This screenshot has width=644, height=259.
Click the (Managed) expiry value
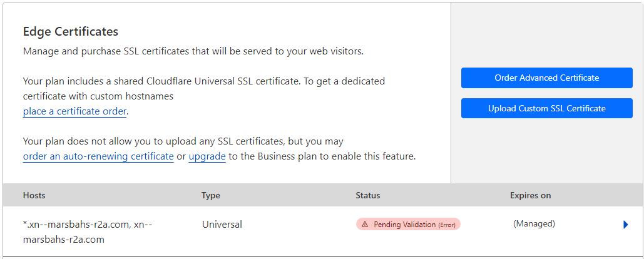coord(534,223)
